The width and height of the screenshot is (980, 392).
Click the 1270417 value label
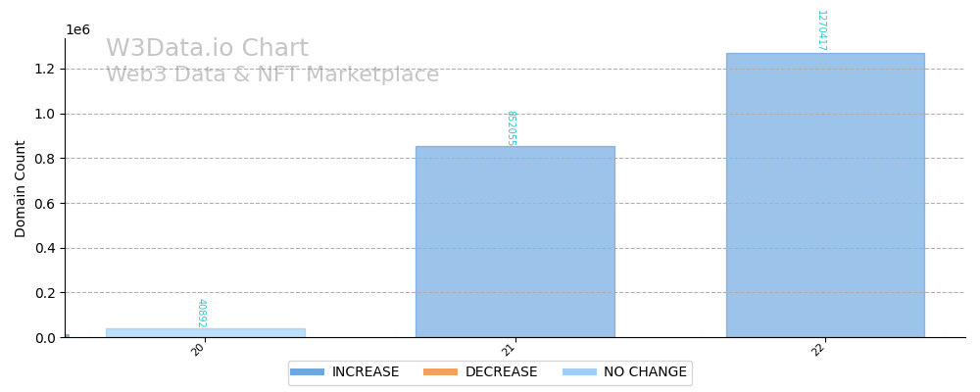click(x=821, y=30)
